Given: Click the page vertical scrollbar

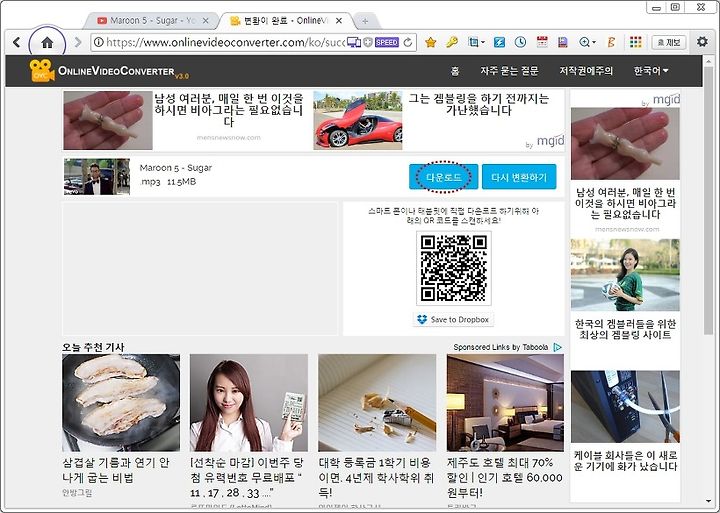Looking at the screenshot, I should tap(708, 202).
